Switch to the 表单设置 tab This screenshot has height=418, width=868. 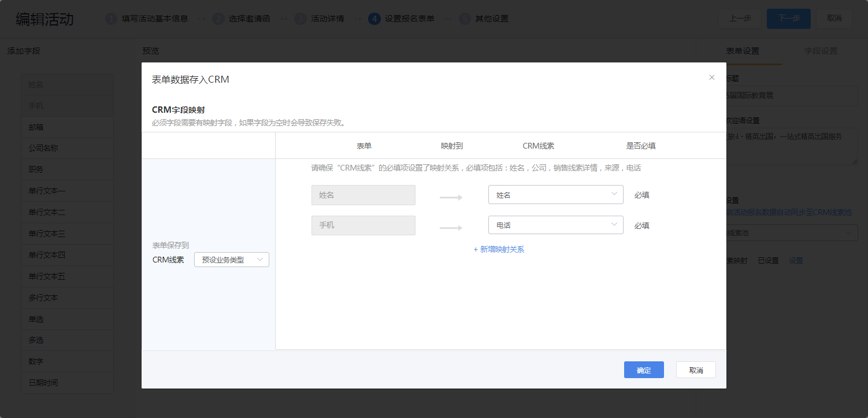(743, 51)
